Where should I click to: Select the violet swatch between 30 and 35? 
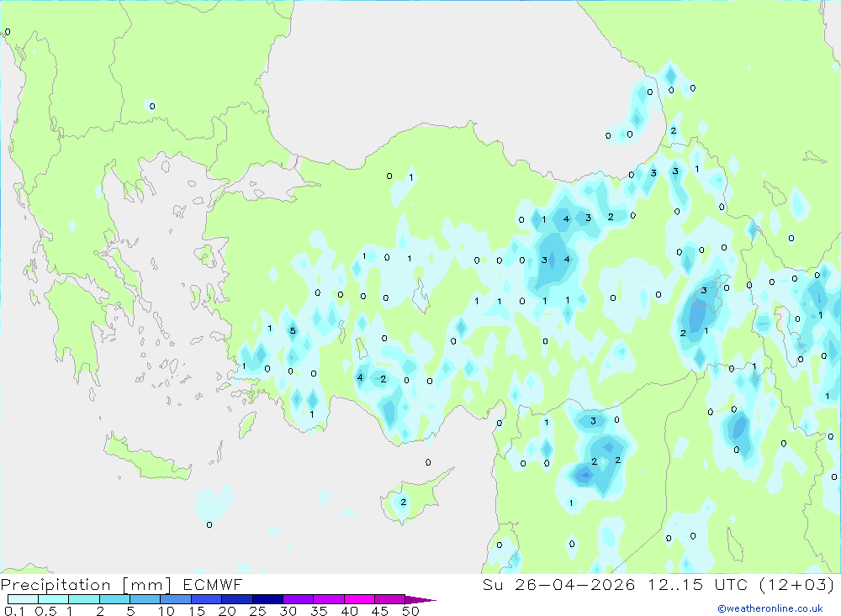(299, 599)
